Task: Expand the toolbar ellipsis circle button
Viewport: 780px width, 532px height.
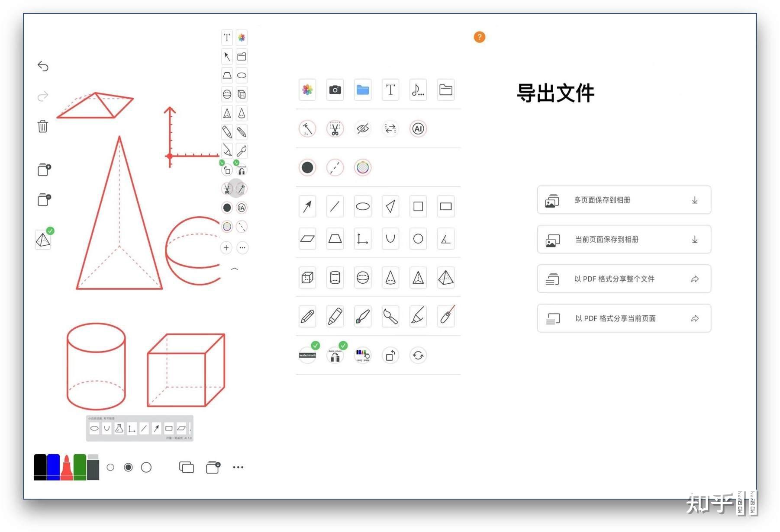Action: (242, 248)
